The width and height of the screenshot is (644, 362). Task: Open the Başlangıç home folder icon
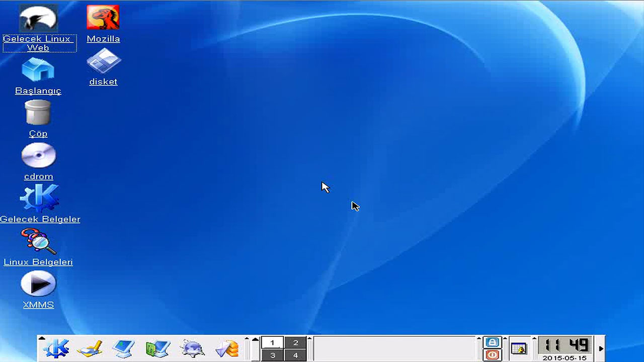[38, 69]
